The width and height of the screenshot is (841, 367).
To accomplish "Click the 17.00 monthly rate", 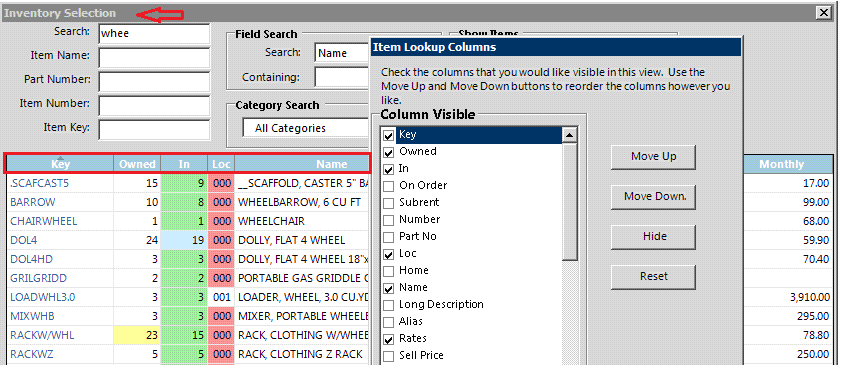I will click(x=816, y=184).
